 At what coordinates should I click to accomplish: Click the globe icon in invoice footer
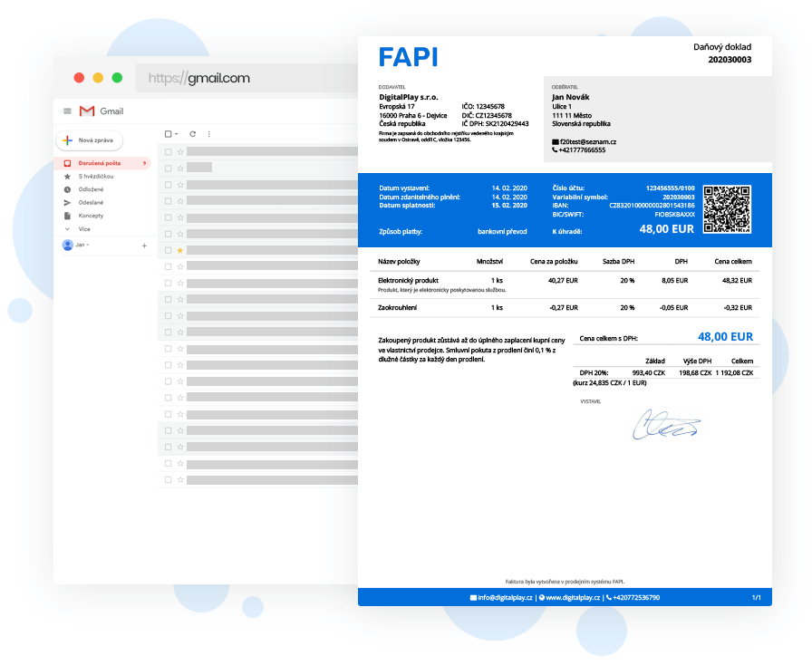[542, 598]
